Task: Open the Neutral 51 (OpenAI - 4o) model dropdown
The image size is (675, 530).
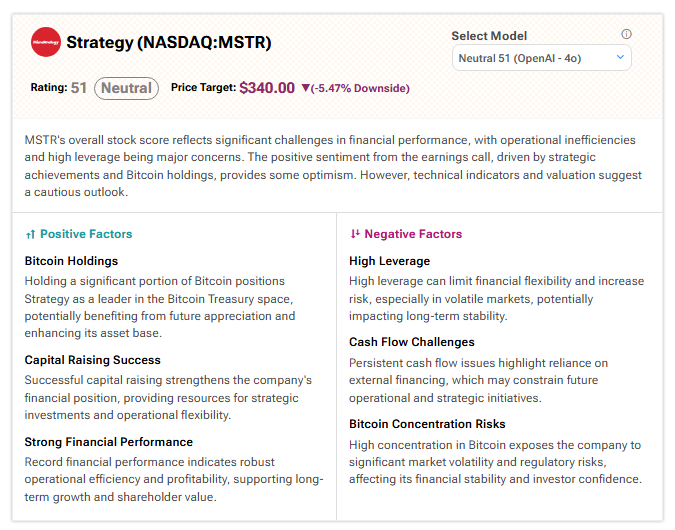Action: point(541,58)
